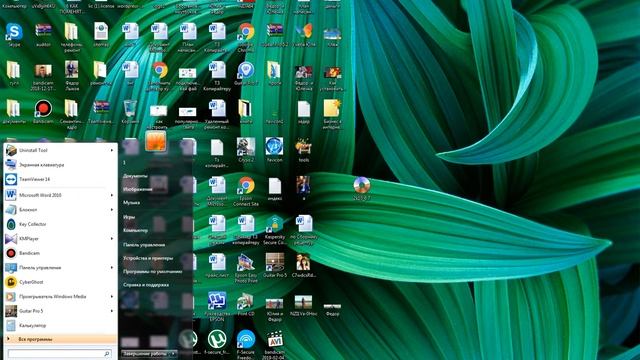Launch Bandicam from the Start menu
640x360 pixels.
(x=60, y=253)
